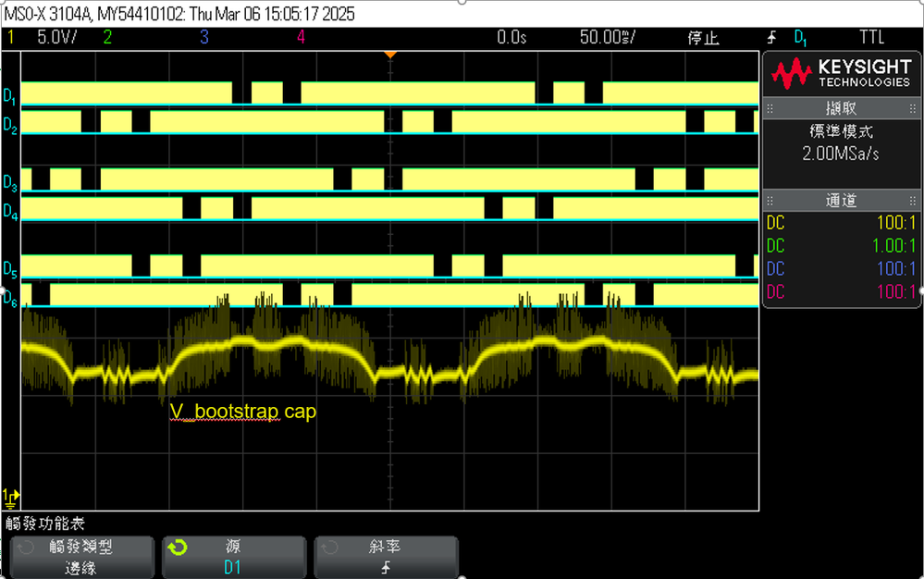Click the rising edge trigger icon in the top bar
This screenshot has height=579, width=924.
[x=771, y=38]
